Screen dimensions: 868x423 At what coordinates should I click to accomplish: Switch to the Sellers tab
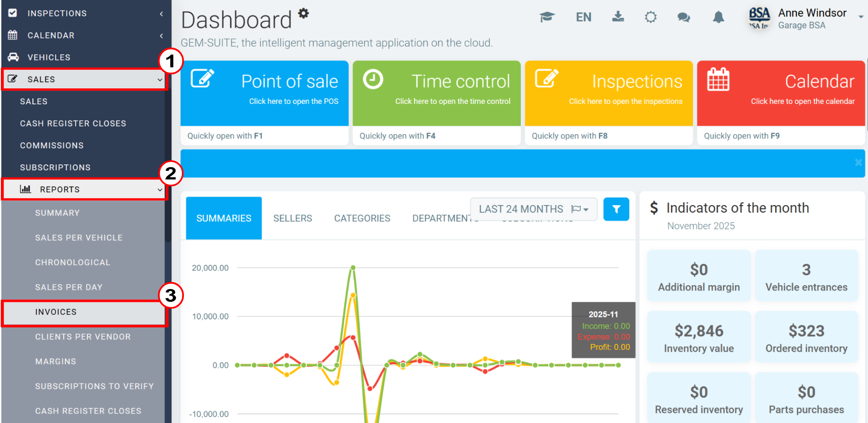tap(292, 218)
